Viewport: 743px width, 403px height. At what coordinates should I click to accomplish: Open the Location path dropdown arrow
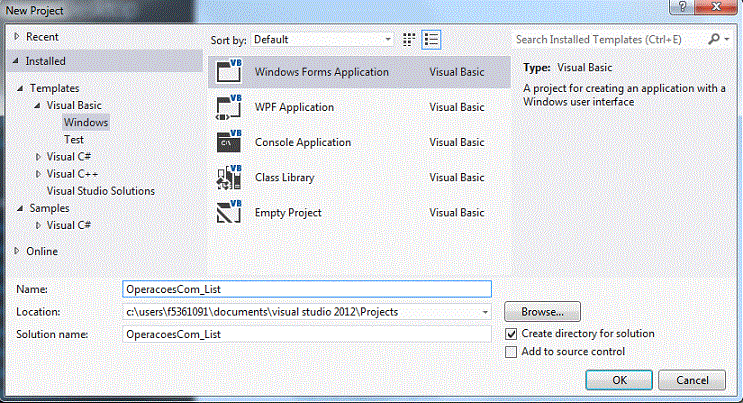(485, 312)
